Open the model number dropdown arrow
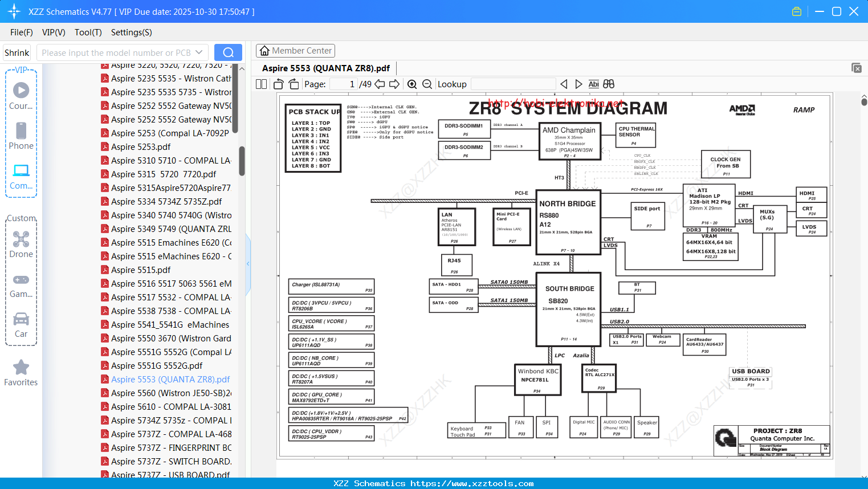868x489 pixels. coord(199,52)
